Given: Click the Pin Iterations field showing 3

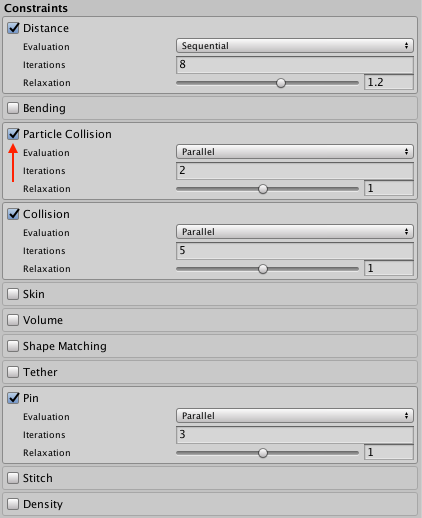Looking at the screenshot, I should pyautogui.click(x=295, y=434).
